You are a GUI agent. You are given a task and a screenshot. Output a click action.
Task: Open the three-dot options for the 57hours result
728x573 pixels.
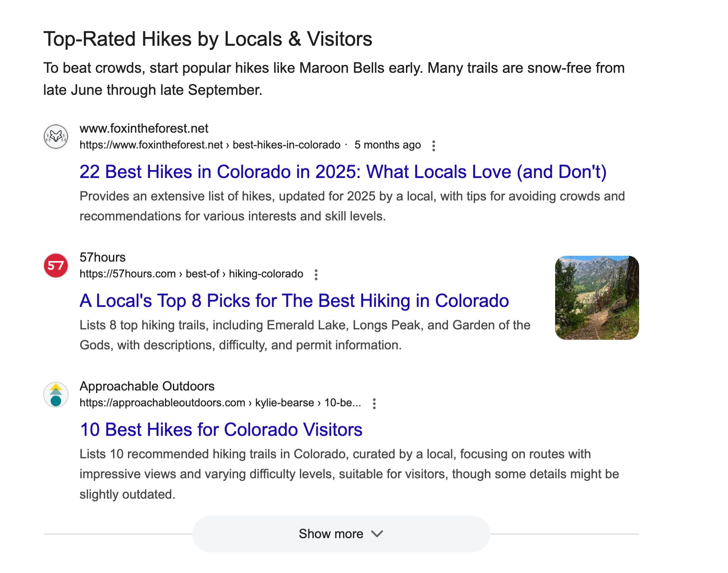click(x=317, y=274)
